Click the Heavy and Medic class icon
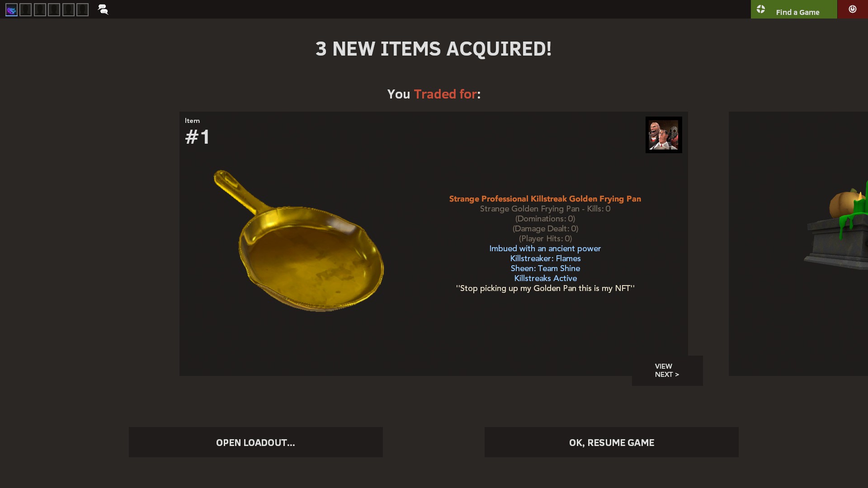The width and height of the screenshot is (868, 488). pos(664,135)
